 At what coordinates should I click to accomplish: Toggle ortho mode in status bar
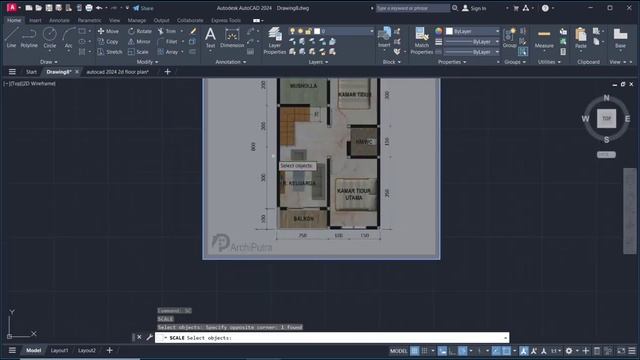452,351
